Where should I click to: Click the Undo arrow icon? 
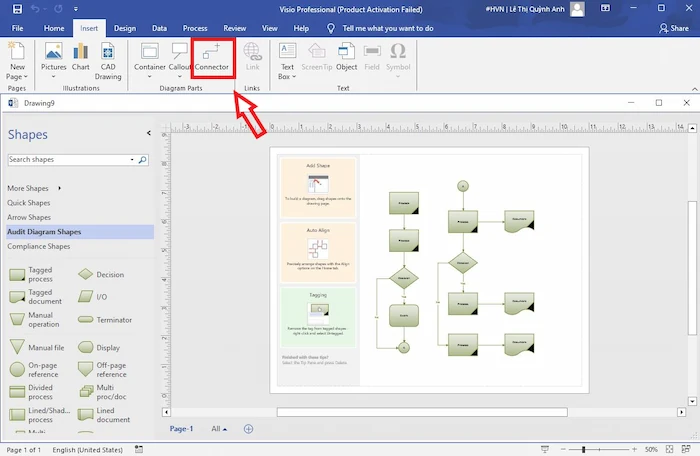(x=35, y=9)
